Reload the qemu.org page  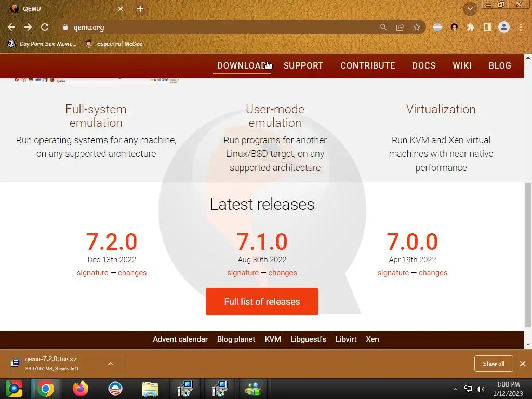45,27
